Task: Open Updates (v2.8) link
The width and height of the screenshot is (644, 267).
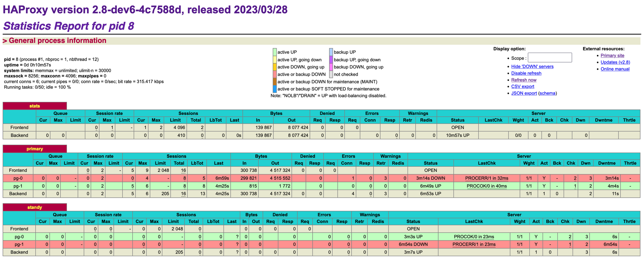Action: tap(615, 62)
